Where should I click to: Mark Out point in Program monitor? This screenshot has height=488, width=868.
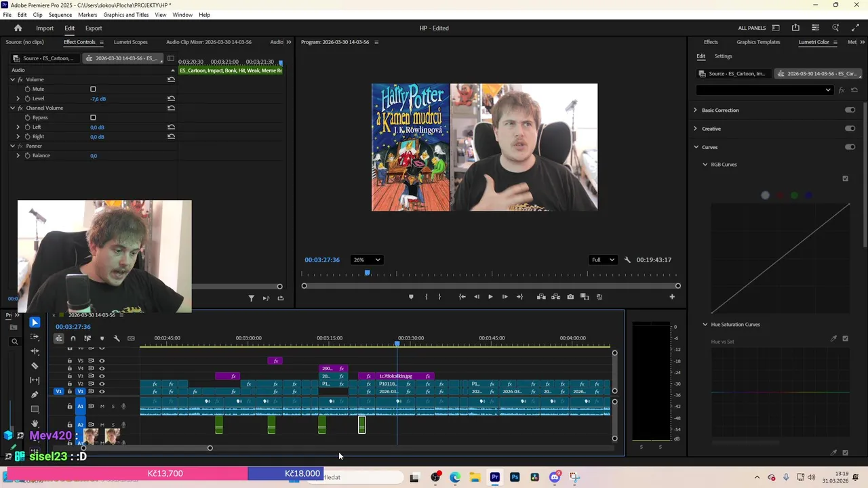[x=439, y=297]
